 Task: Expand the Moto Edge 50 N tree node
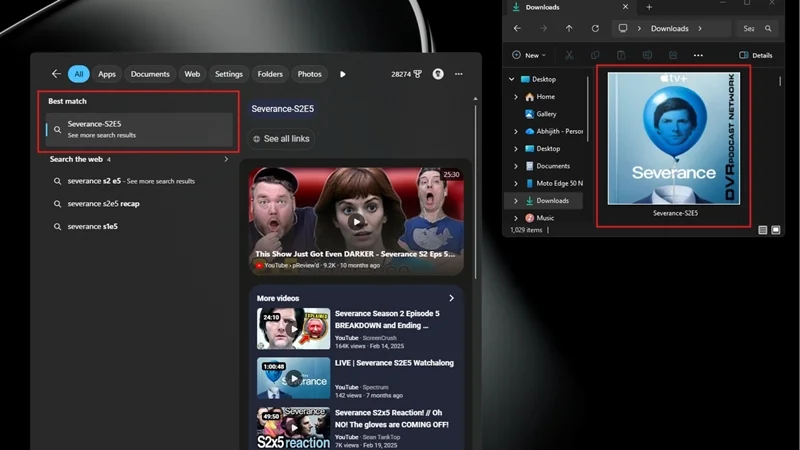pyautogui.click(x=515, y=183)
